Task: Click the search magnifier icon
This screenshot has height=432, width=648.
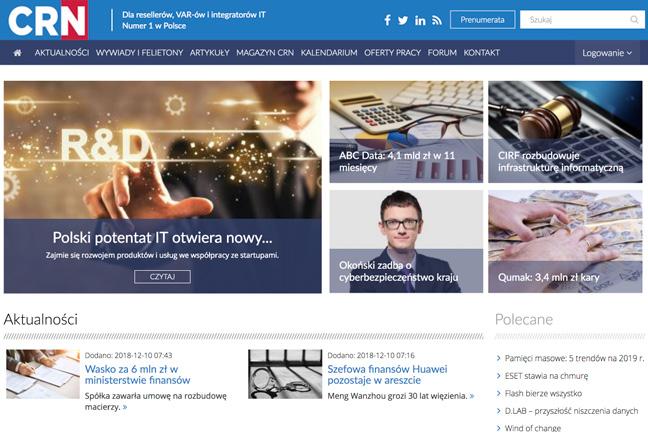Action: (x=634, y=19)
